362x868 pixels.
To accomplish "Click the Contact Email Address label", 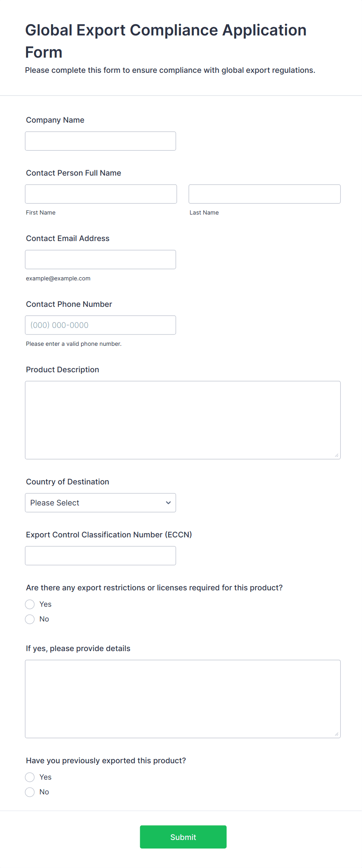I will point(68,238).
